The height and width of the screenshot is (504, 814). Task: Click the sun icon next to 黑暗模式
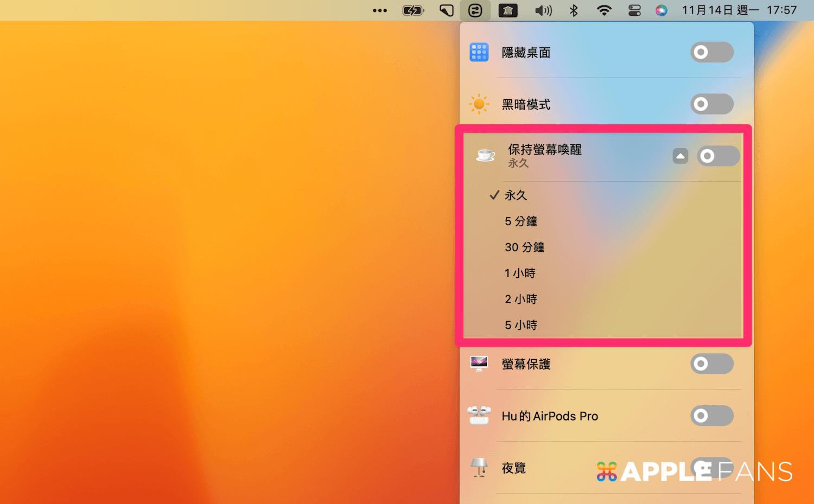(479, 104)
